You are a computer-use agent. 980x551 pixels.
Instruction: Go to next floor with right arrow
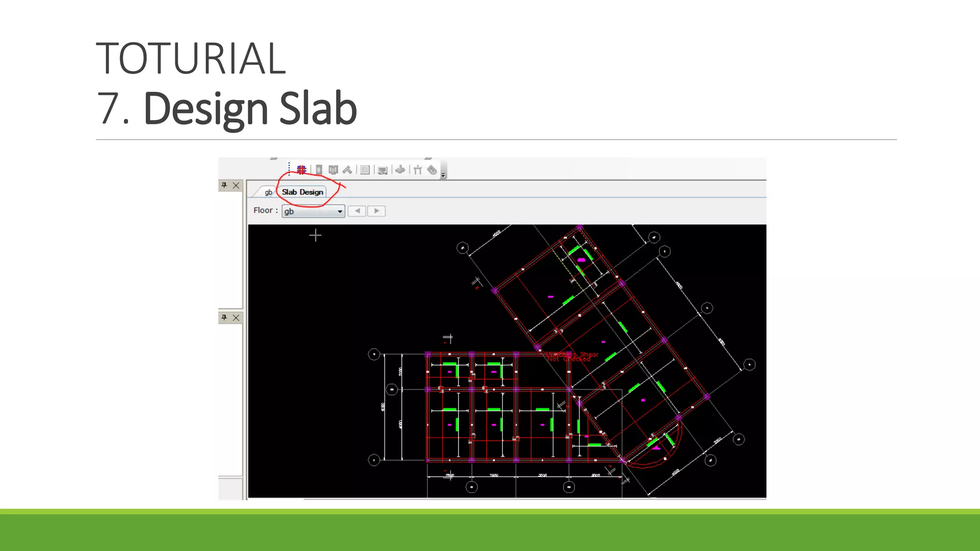pyautogui.click(x=377, y=211)
